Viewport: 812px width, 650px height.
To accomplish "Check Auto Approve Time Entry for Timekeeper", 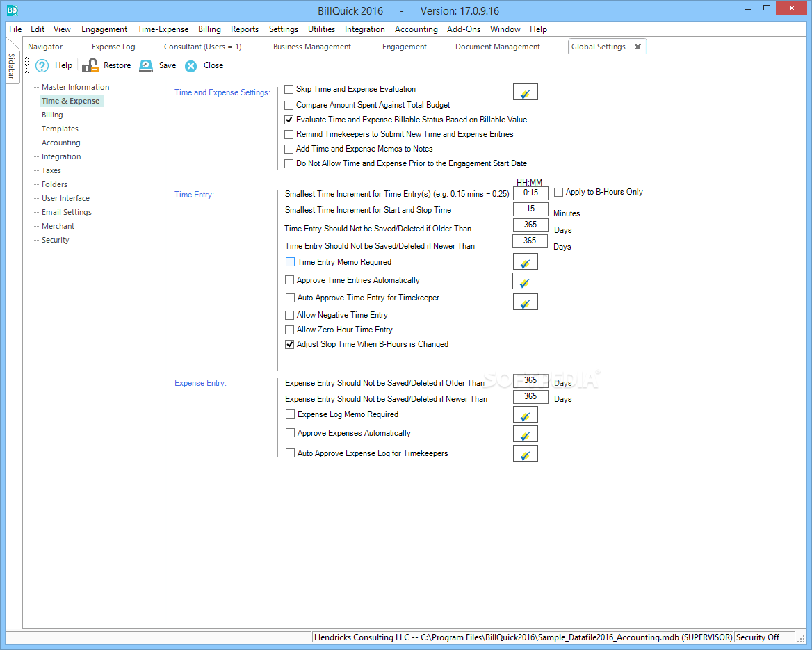I will pyautogui.click(x=290, y=298).
